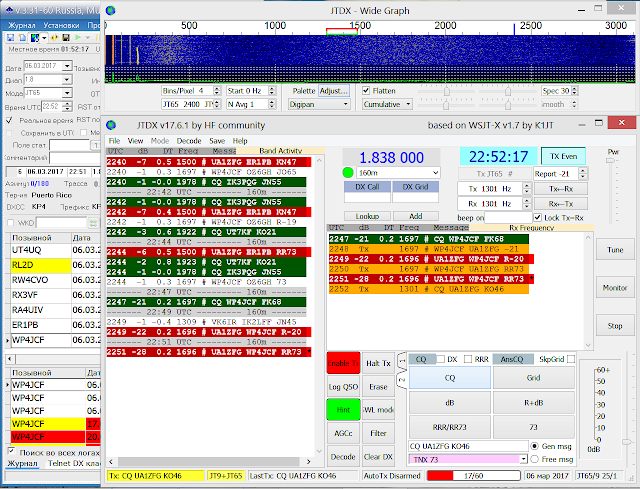Open the dropdown arrow beside the world map icon
640x489 pixels.
point(43,38)
